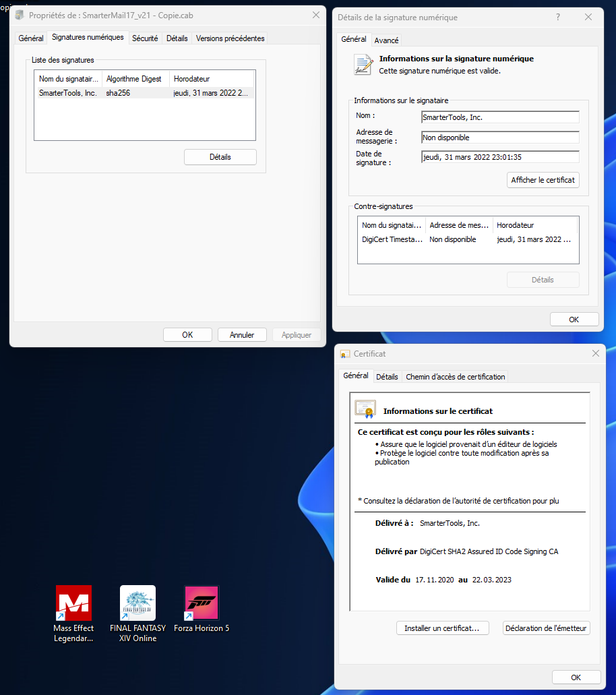Switch to the Sécurité tab
This screenshot has width=616, height=695.
point(145,38)
